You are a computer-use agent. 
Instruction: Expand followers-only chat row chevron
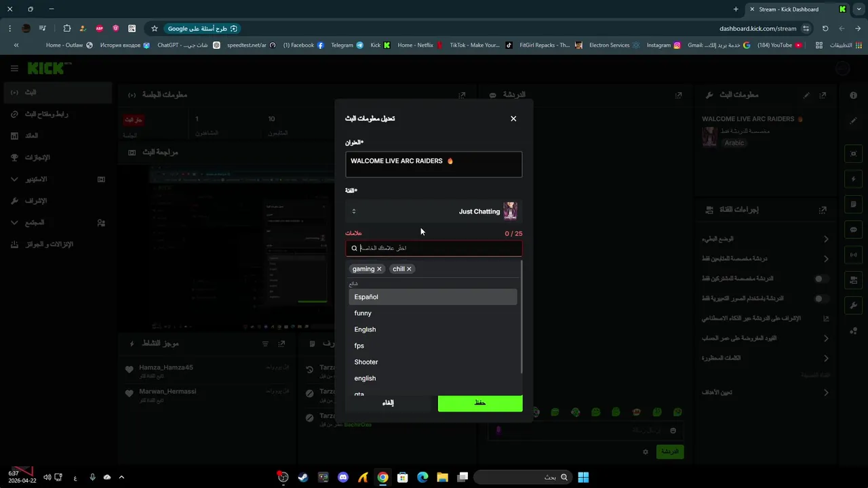click(826, 259)
